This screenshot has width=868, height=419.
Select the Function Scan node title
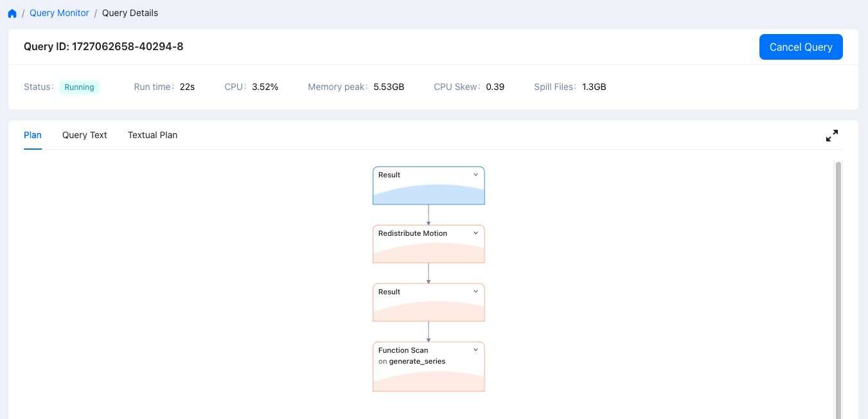[x=403, y=350]
